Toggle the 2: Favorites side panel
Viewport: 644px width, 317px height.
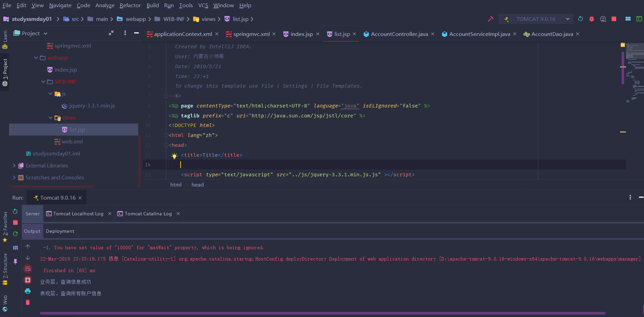pos(5,227)
